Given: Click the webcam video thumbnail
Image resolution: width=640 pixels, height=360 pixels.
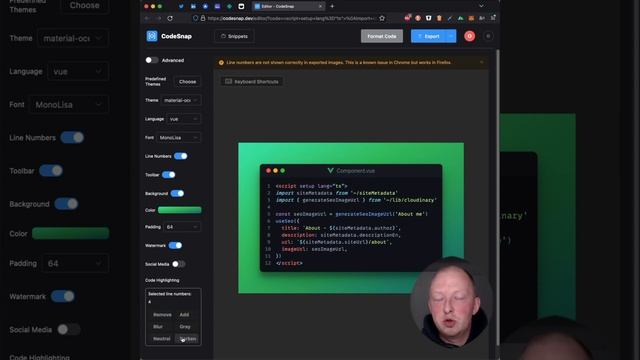Looking at the screenshot, I should (451, 302).
